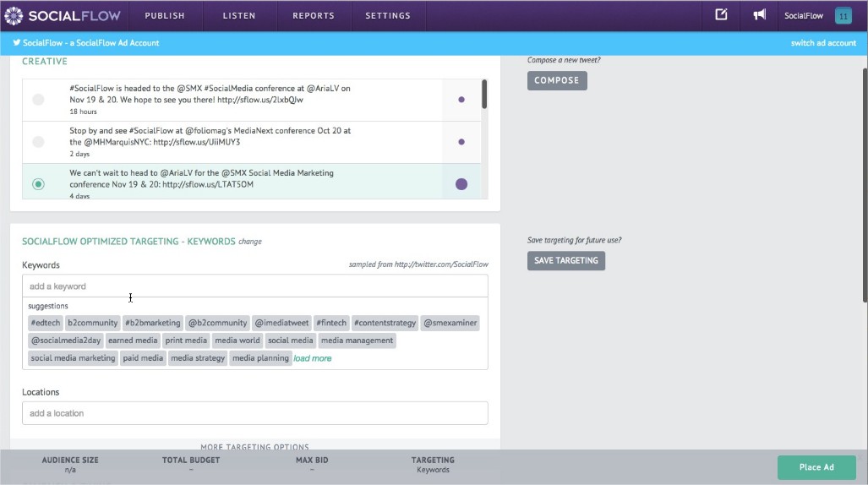Click the Twitter bird account icon

click(x=17, y=42)
